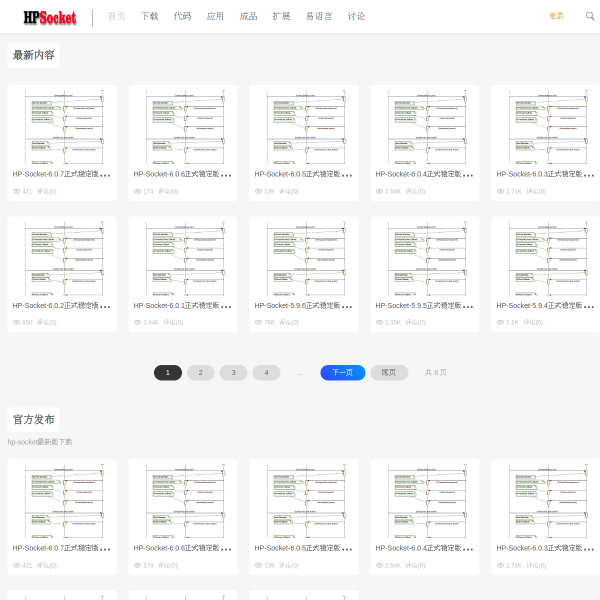
Task: Open the HP-Socket-5.9.4 title link
Action: tap(540, 306)
